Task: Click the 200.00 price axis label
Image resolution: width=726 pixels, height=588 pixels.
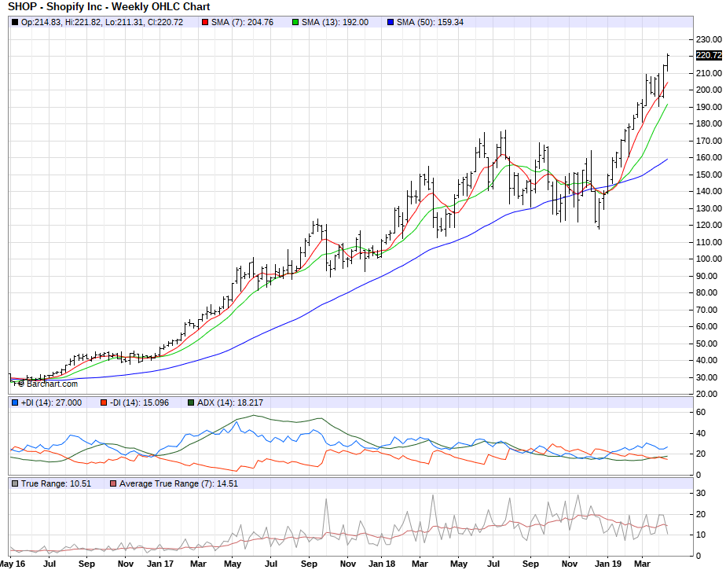Action: (709, 90)
